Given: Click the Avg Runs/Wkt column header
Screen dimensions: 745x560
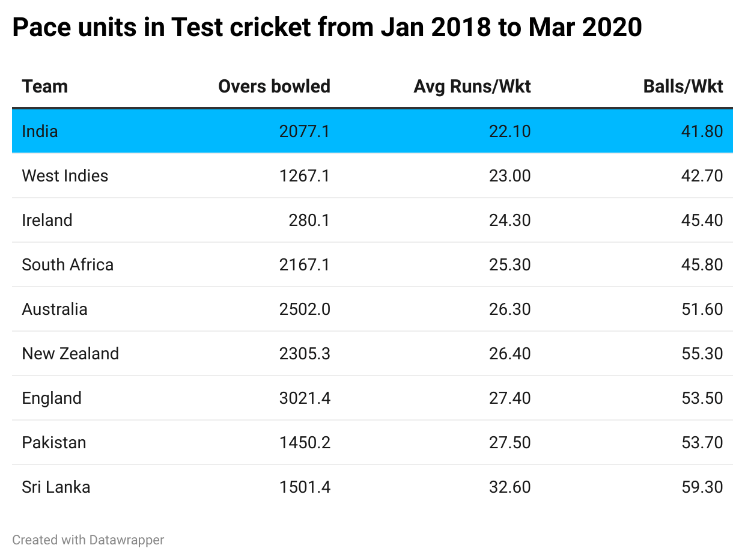Looking at the screenshot, I should [x=472, y=87].
